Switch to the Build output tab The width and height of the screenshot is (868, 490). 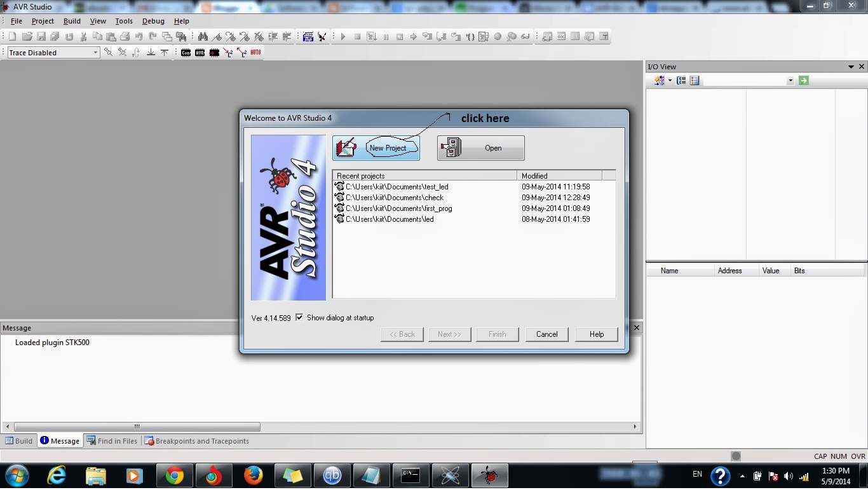click(x=19, y=441)
